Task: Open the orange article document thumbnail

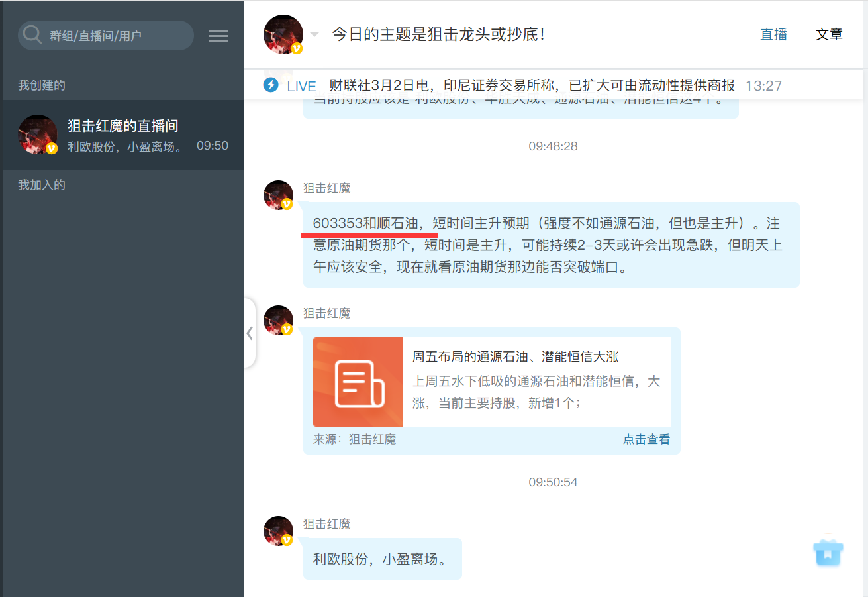Action: 358,382
